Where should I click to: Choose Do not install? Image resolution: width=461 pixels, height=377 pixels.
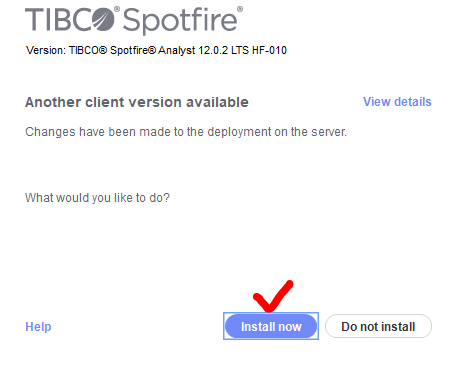coord(378,326)
